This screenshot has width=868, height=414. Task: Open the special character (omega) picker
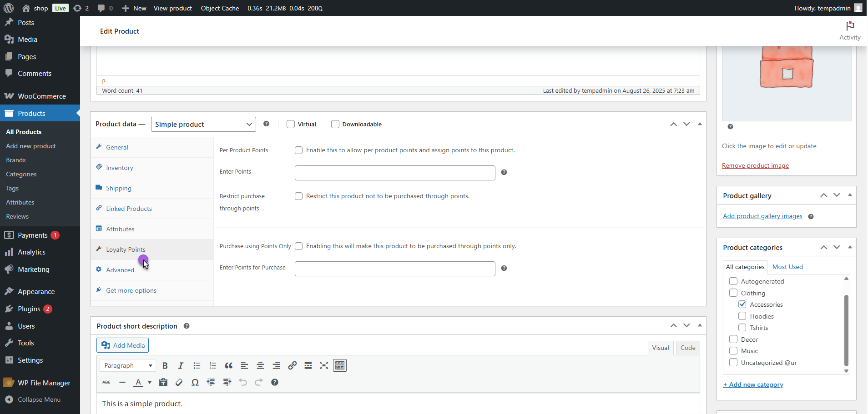click(195, 383)
